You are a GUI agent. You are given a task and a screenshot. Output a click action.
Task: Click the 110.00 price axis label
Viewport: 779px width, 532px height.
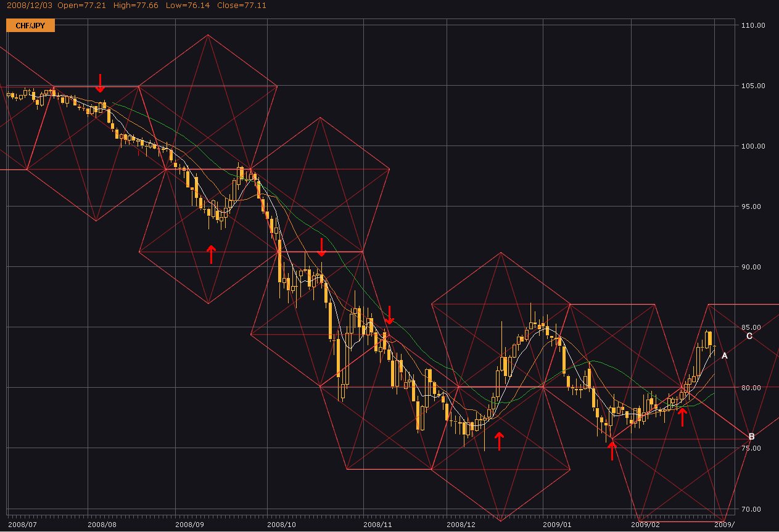(x=753, y=25)
